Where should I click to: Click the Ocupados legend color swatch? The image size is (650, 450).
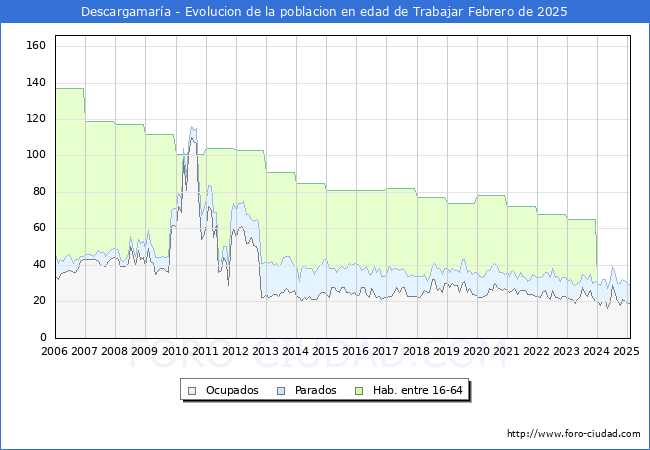tap(192, 391)
